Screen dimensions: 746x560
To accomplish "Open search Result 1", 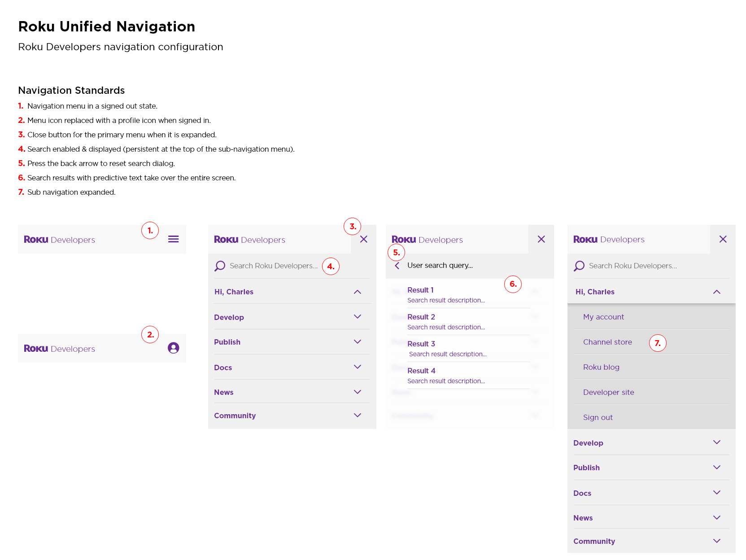I will point(420,290).
